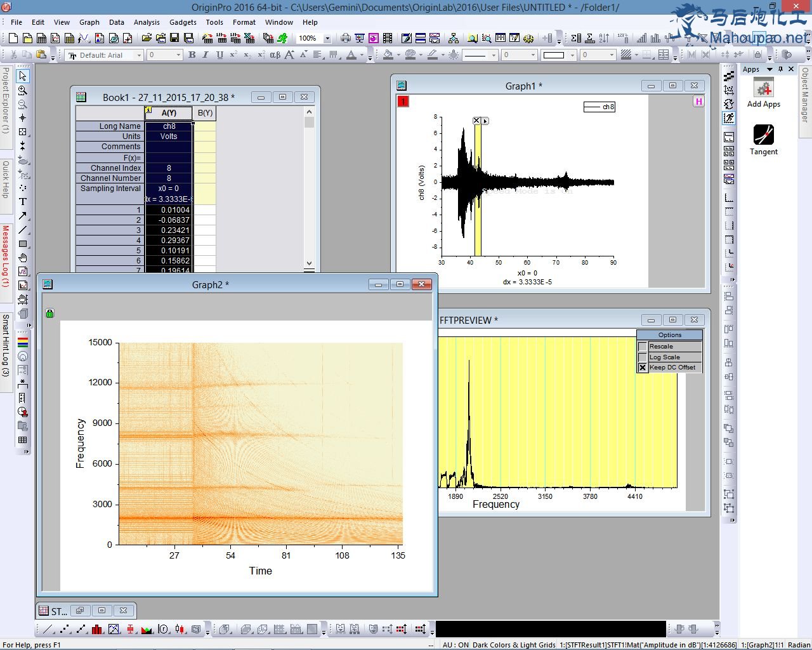Click the New Workbook toolbar icon

click(x=41, y=39)
